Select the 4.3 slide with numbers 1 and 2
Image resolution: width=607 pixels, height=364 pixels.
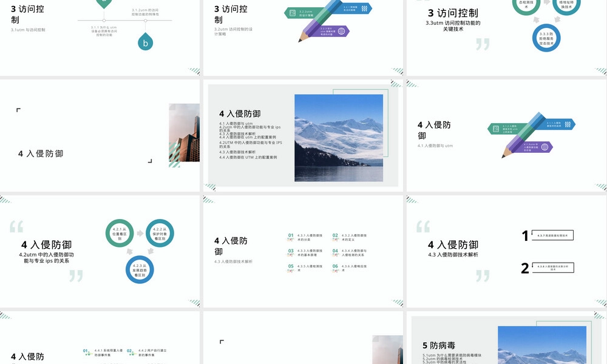(x=507, y=251)
